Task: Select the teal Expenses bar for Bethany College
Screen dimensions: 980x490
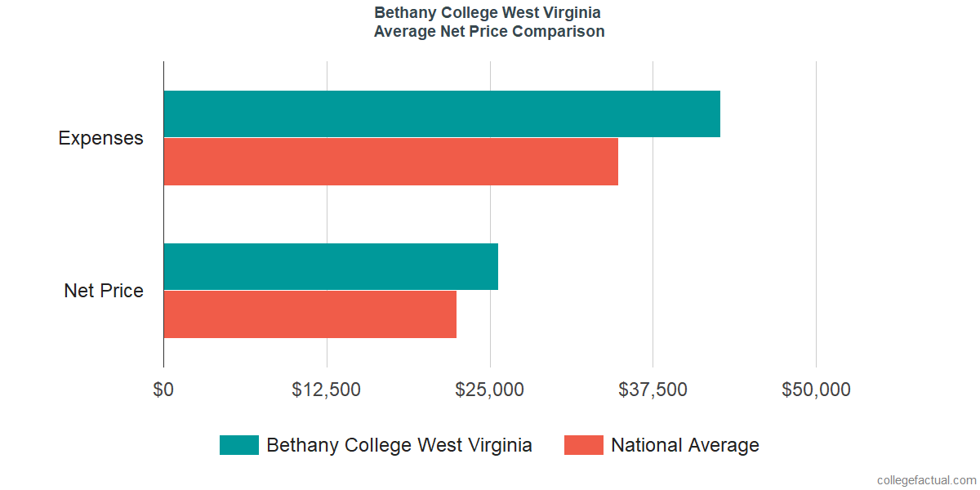Action: [442, 114]
